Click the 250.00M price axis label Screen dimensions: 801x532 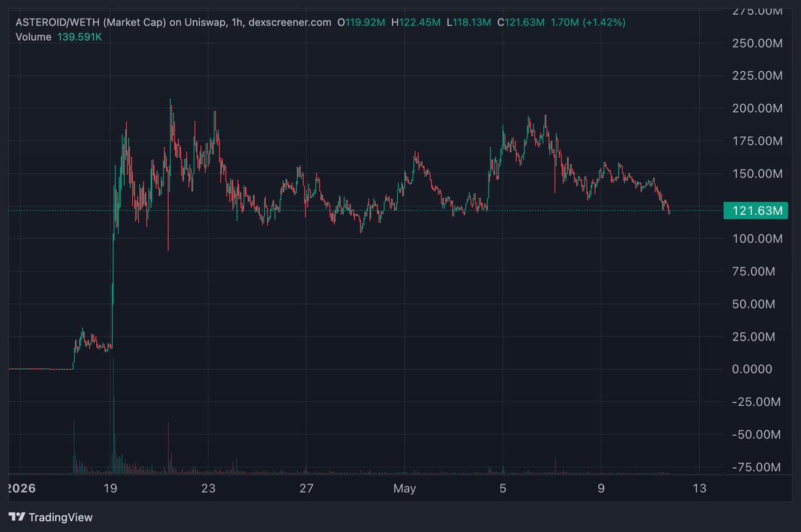coord(757,43)
